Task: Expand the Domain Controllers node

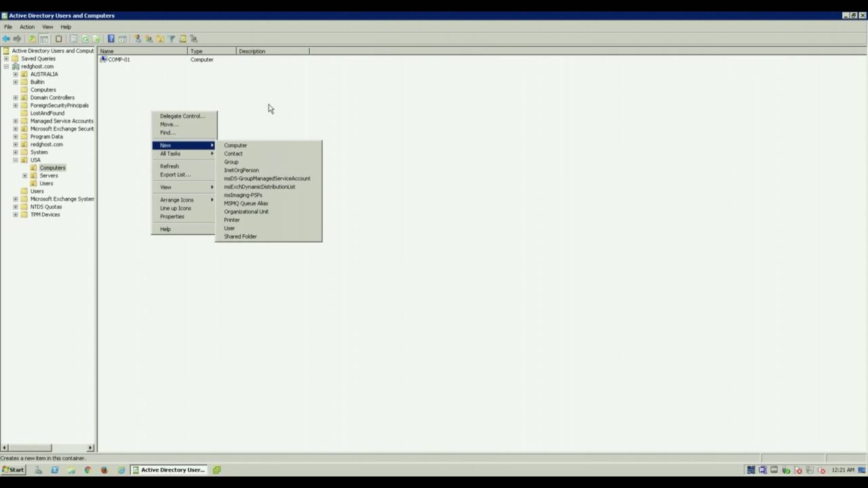Action: [16, 98]
